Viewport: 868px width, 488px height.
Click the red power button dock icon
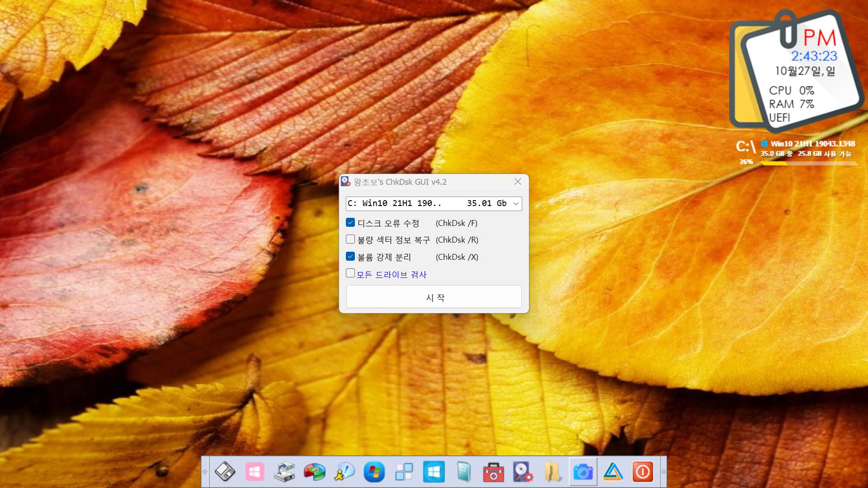coord(643,472)
